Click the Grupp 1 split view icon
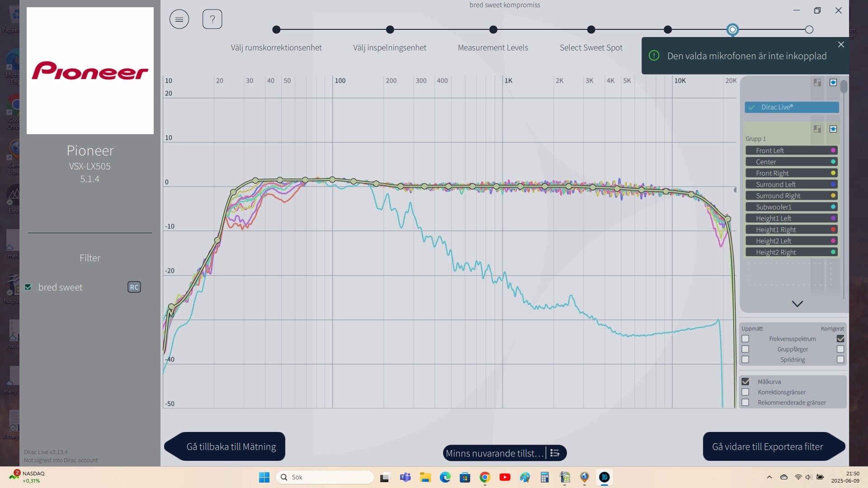This screenshot has height=488, width=868. [x=817, y=129]
